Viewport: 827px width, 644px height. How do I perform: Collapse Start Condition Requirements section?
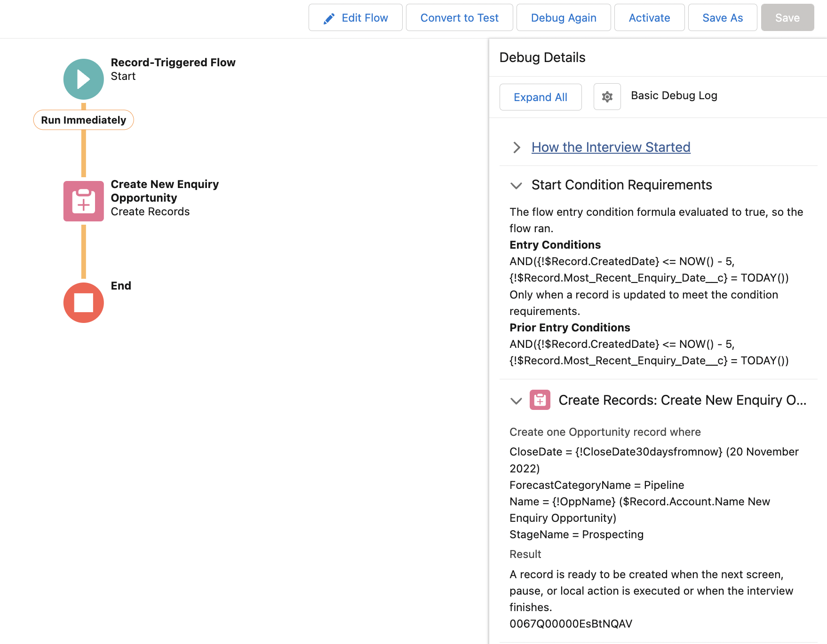click(517, 185)
